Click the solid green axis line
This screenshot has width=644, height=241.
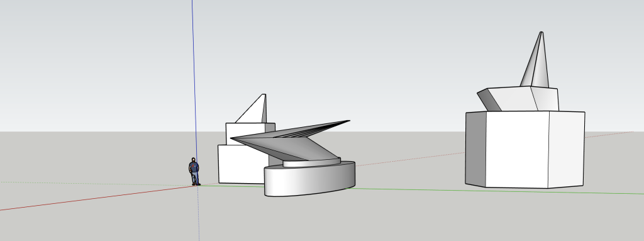(x=493, y=191)
